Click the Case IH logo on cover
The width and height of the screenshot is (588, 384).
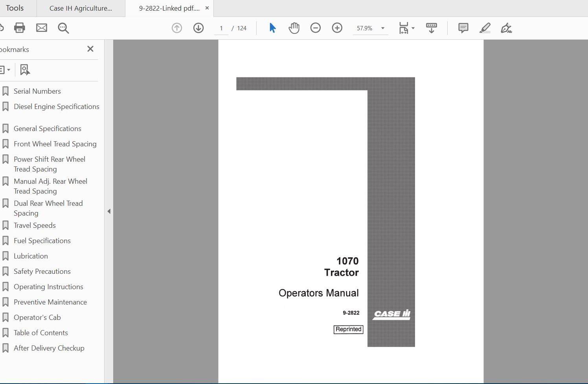tap(392, 314)
